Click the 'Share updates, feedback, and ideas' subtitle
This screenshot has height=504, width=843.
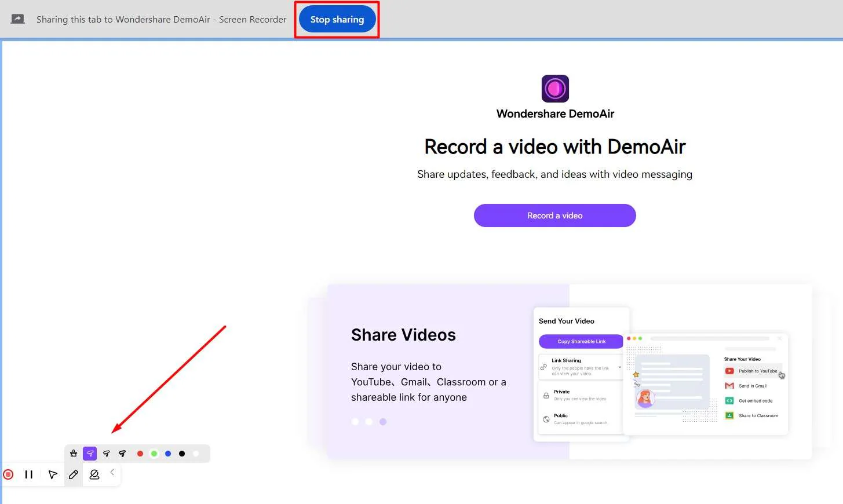[x=554, y=174]
